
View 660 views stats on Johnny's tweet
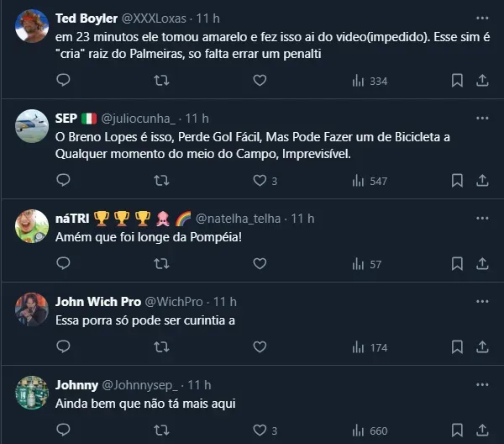(370, 431)
